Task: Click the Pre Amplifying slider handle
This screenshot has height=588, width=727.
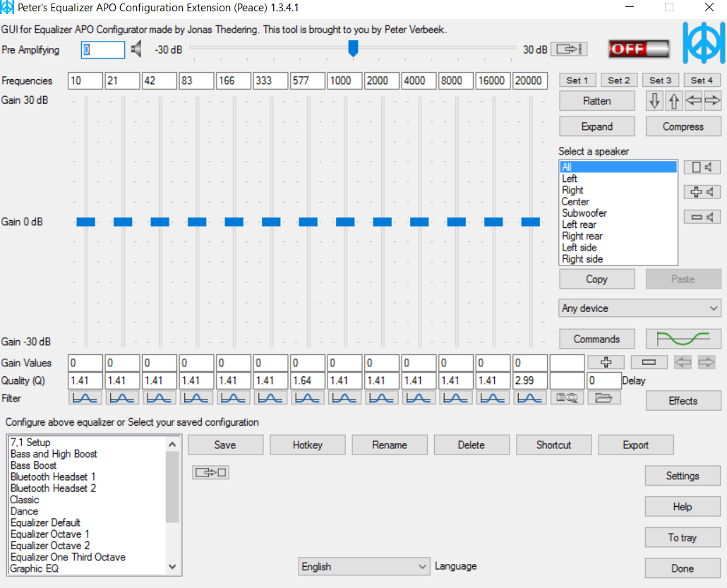Action: point(353,48)
